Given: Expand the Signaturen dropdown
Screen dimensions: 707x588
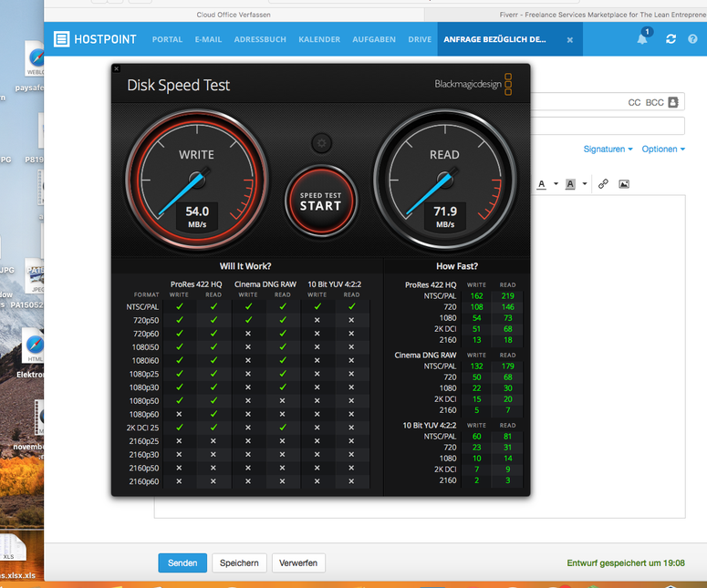Looking at the screenshot, I should click(x=608, y=150).
